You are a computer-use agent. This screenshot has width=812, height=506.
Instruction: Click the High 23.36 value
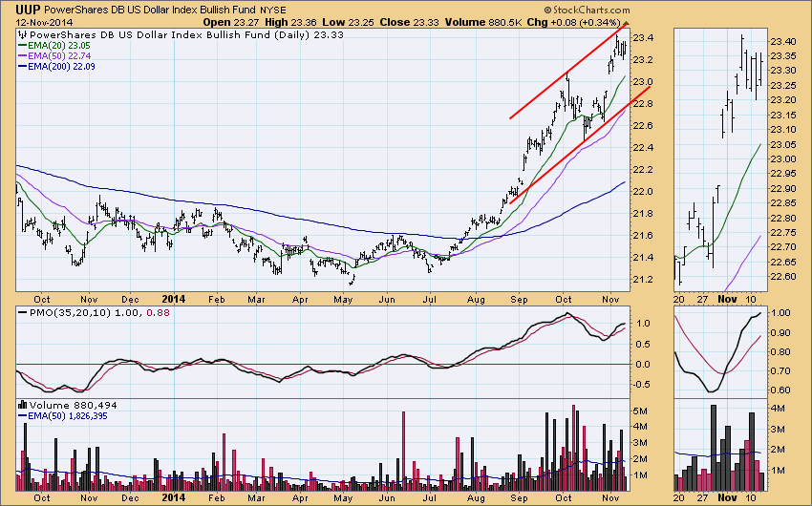[291, 22]
